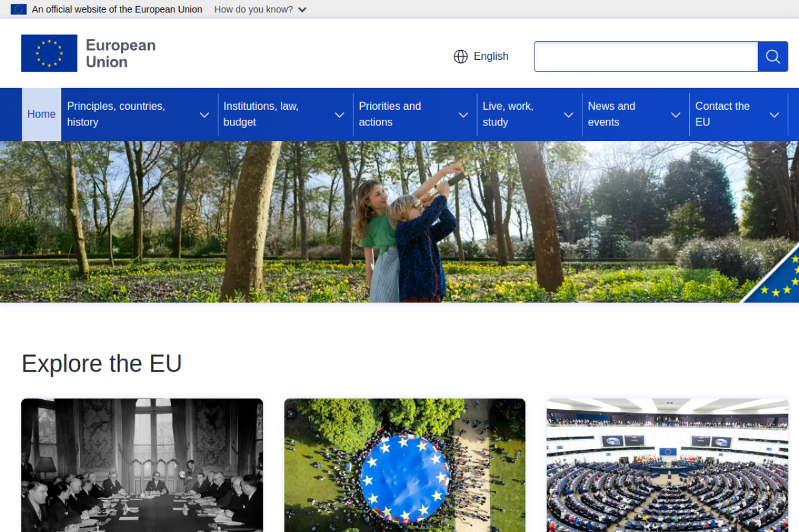Screen dimensions: 799x532
Task: Click the globe language icon
Action: pos(461,57)
